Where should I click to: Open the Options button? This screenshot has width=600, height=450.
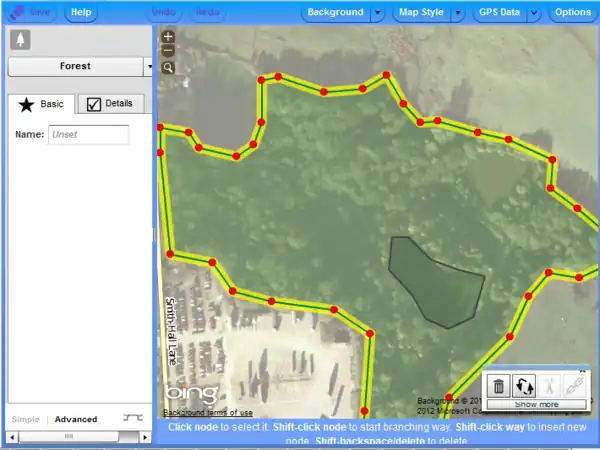[573, 13]
